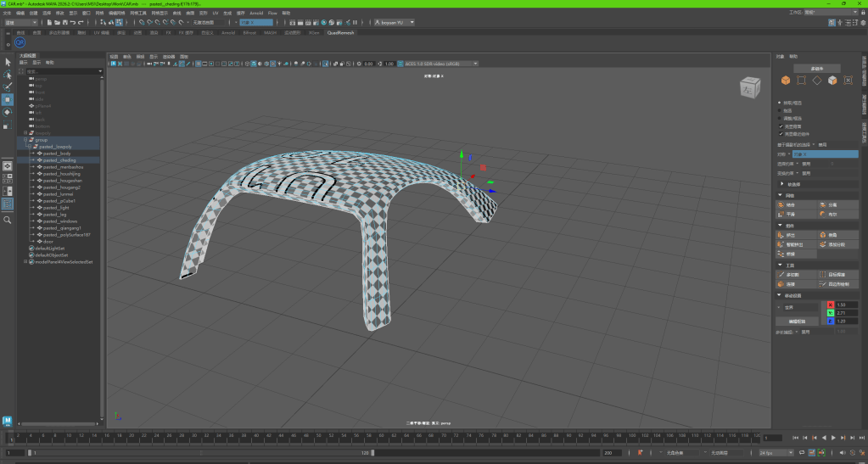This screenshot has height=464, width=868.
Task: Switch to the MASH shelf tab
Action: click(x=270, y=32)
